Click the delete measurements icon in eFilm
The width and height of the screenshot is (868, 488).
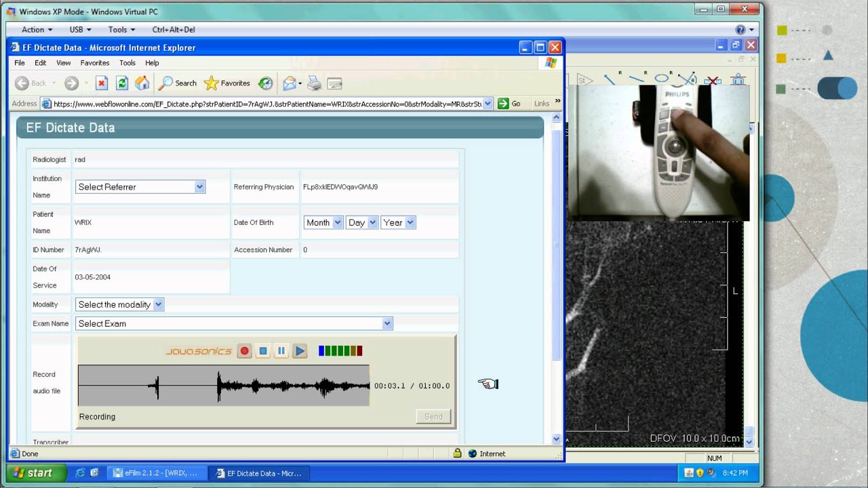[x=712, y=81]
